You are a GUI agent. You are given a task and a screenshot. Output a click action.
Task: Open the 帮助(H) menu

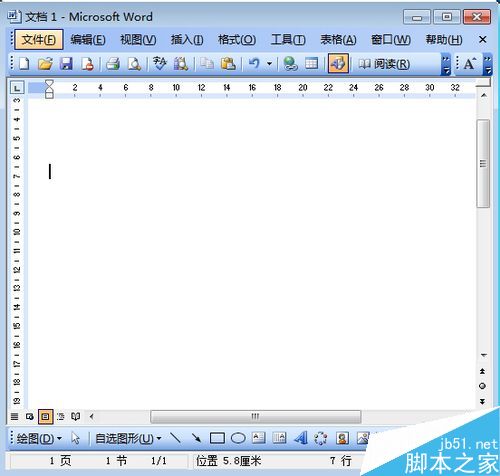tap(444, 40)
